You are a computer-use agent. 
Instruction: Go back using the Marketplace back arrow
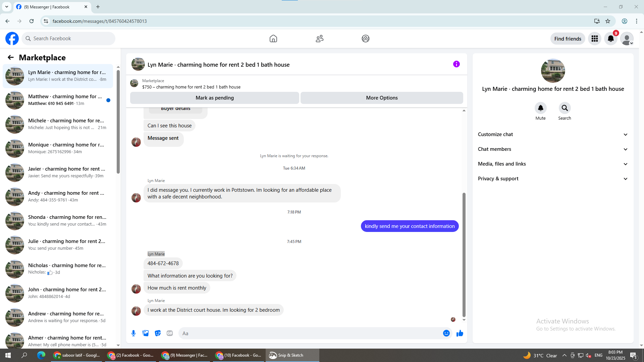[x=11, y=57]
